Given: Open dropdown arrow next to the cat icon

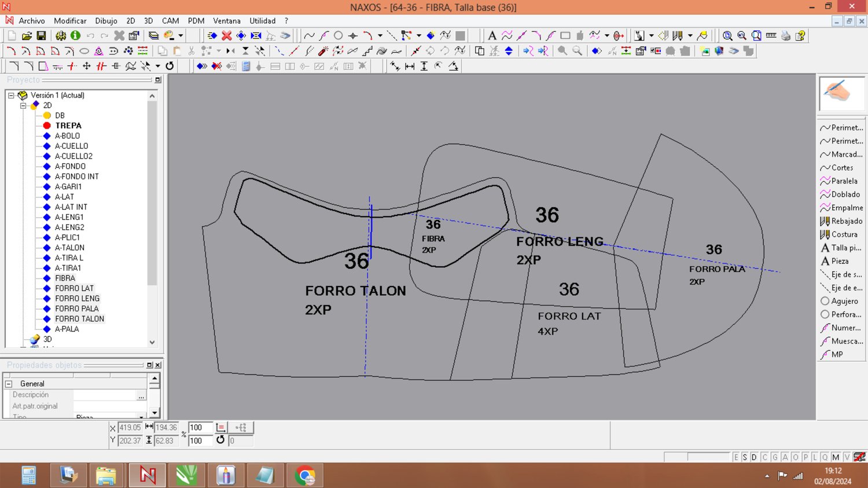Looking at the screenshot, I should tap(651, 36).
